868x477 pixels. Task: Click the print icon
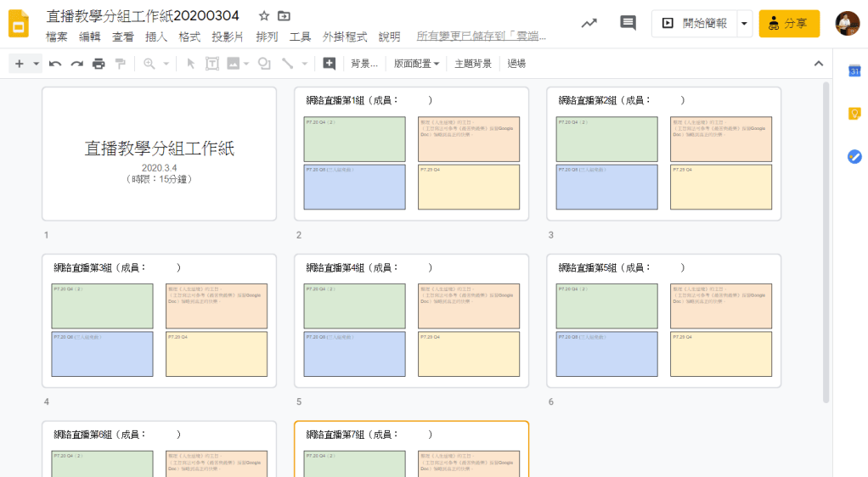pos(99,64)
